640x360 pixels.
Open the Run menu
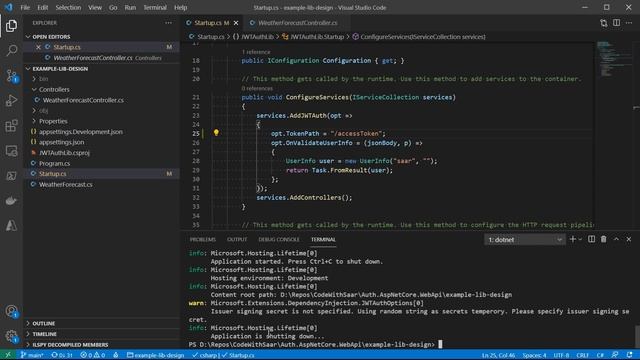tap(130, 7)
